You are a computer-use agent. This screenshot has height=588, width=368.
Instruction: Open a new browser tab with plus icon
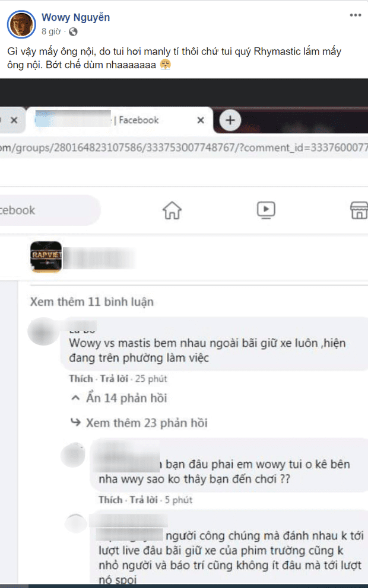tap(230, 120)
